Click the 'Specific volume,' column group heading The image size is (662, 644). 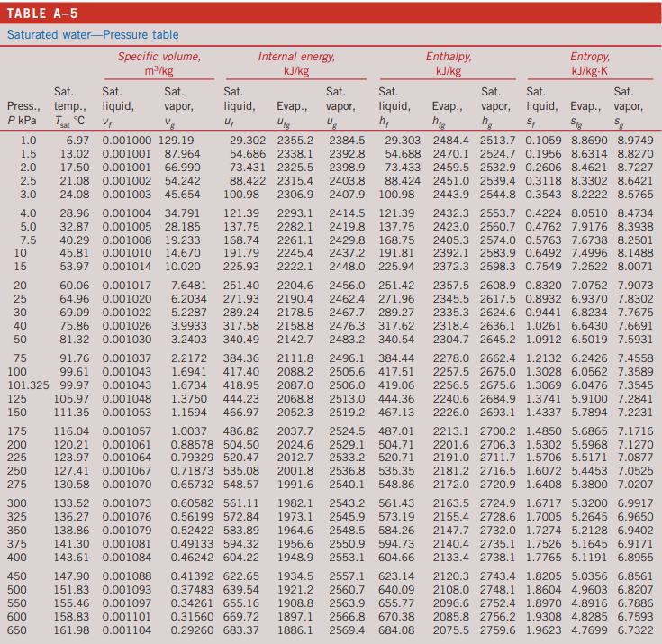(159, 56)
